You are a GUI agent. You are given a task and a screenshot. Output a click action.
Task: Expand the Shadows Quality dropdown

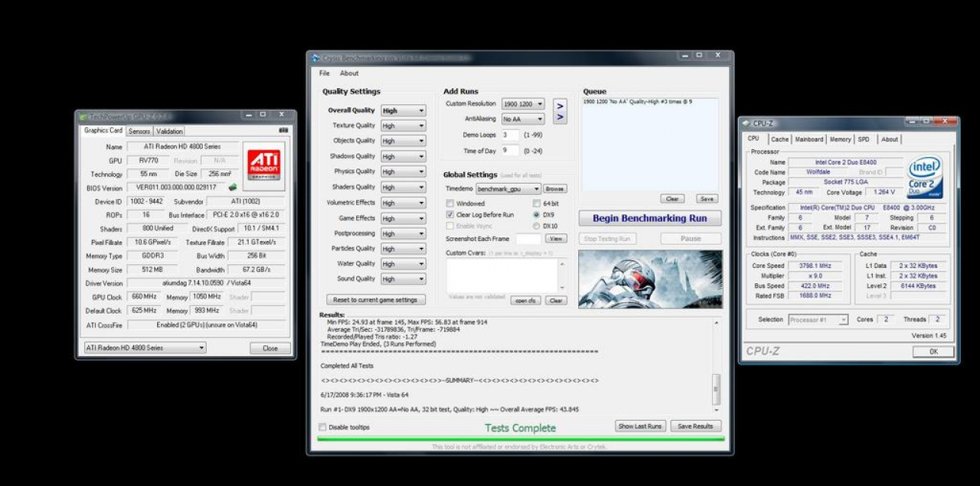point(403,156)
